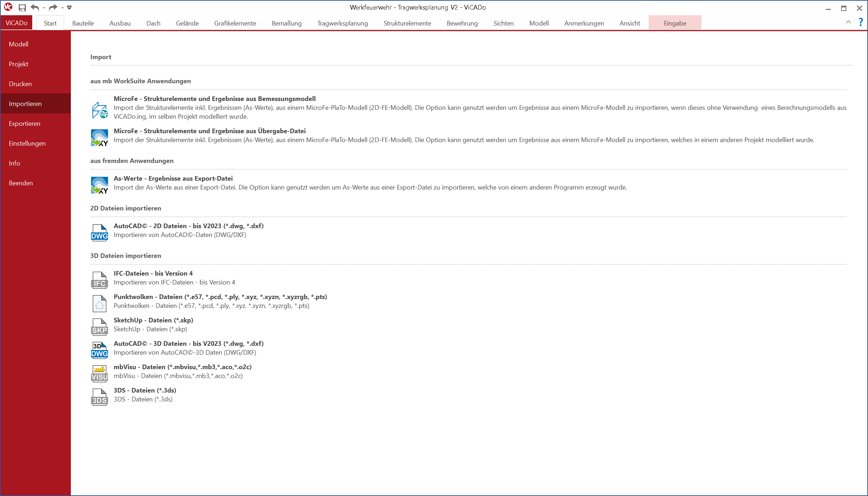Save the model with the disk icon
Viewport: 868px width, 496px height.
click(x=22, y=7)
